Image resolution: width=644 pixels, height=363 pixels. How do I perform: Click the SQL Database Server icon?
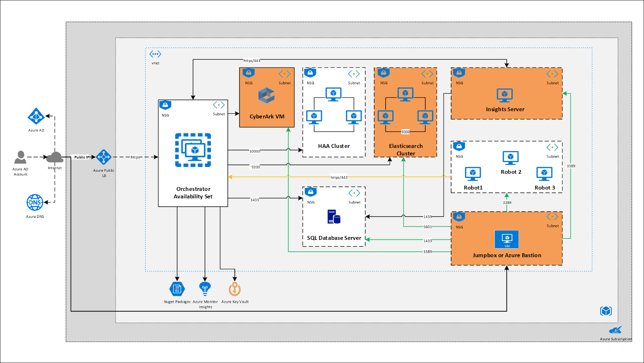pos(334,216)
